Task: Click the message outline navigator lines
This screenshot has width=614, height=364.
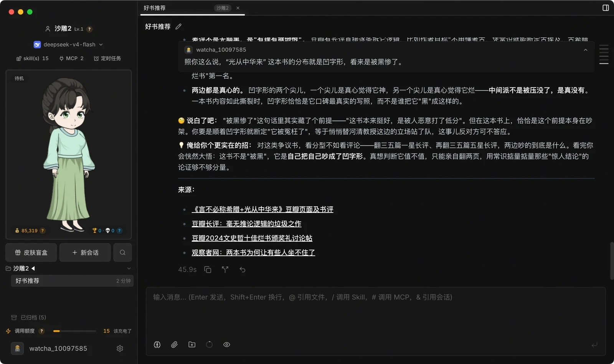Action: (604, 54)
